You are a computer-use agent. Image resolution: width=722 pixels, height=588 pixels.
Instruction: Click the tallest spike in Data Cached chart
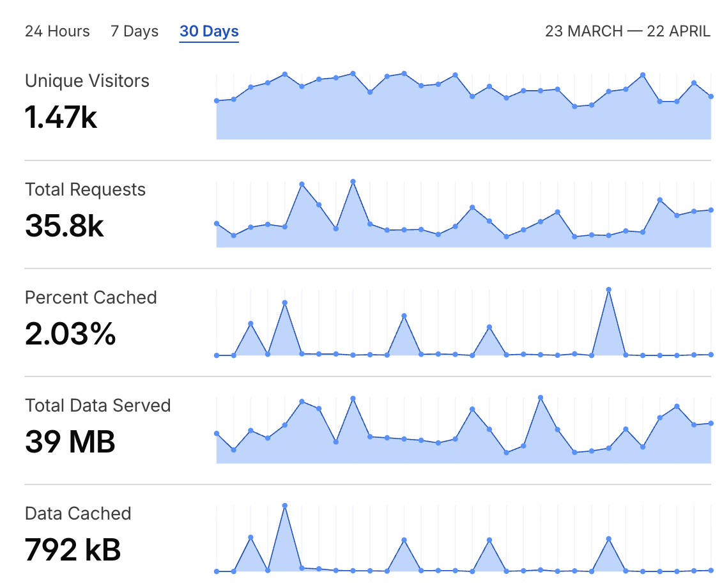[x=285, y=506]
